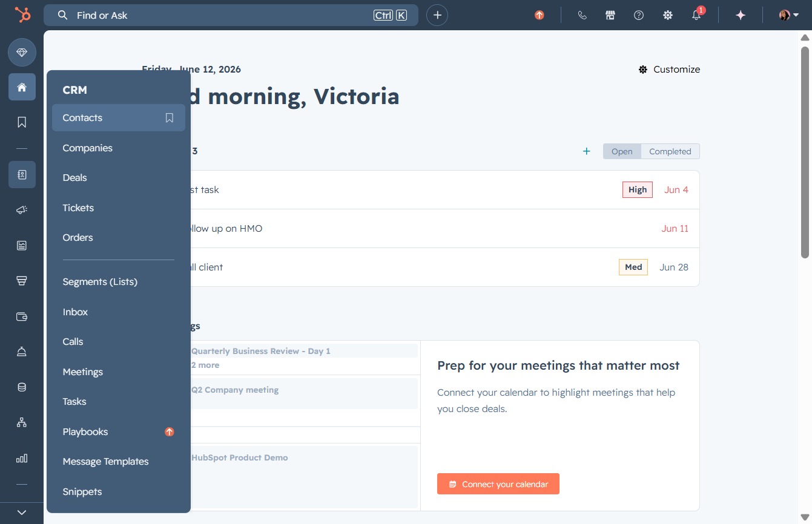This screenshot has height=524, width=812.
Task: Open the HubSpot Product Demo meeting
Action: (304, 477)
